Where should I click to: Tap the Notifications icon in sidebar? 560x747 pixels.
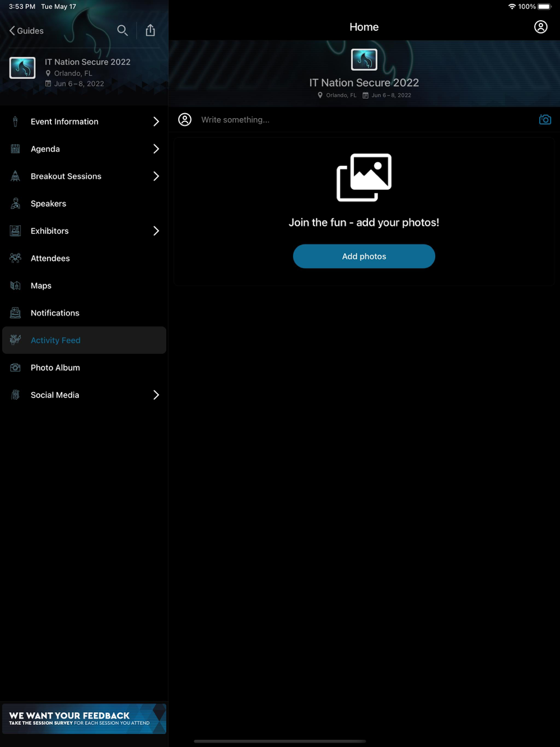click(16, 313)
